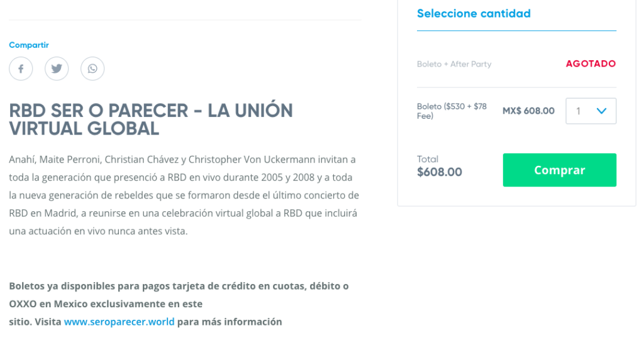Image resolution: width=644 pixels, height=355 pixels.
Task: Click the bold Boletos ya disponibles notice
Action: pos(179,286)
